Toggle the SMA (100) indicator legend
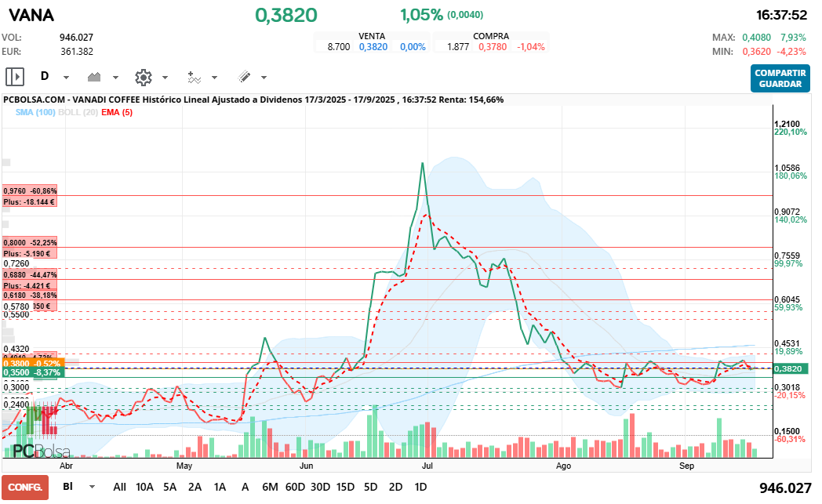822x504 pixels. pos(35,112)
